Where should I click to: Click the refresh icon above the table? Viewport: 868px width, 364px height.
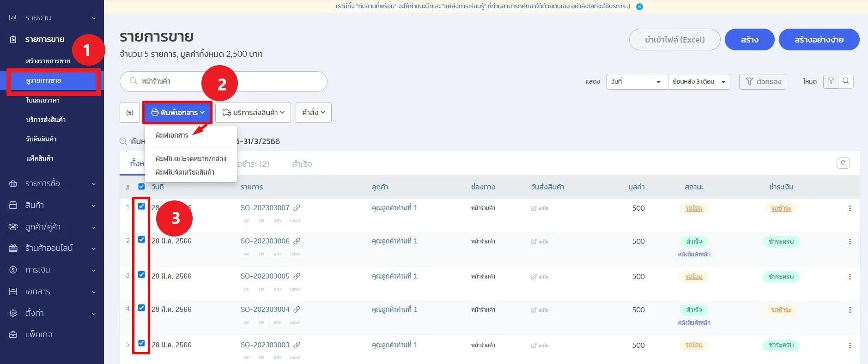[x=843, y=163]
